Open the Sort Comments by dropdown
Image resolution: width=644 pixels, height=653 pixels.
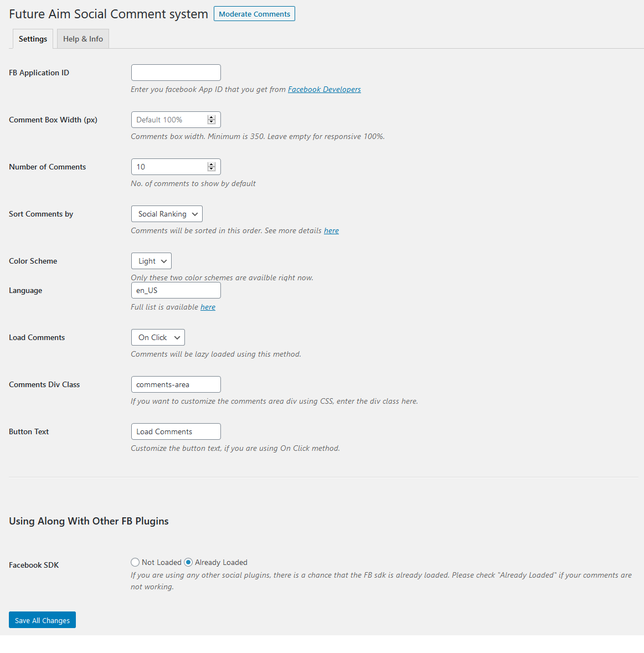[x=167, y=214]
